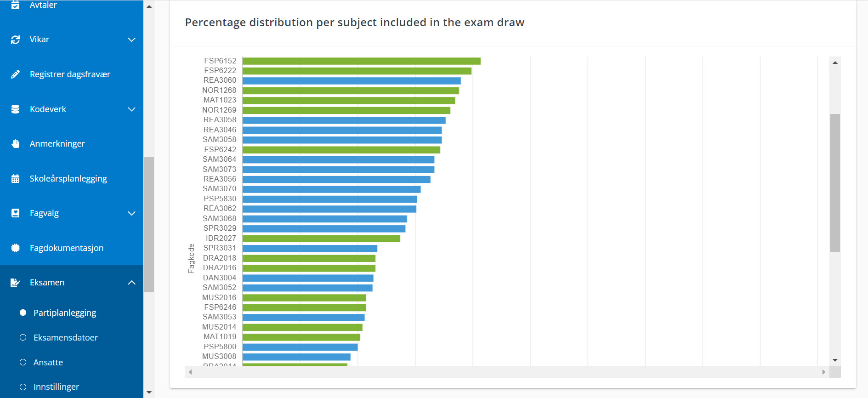Click the Anmerkninger hand icon
This screenshot has width=868, height=398.
coord(16,144)
